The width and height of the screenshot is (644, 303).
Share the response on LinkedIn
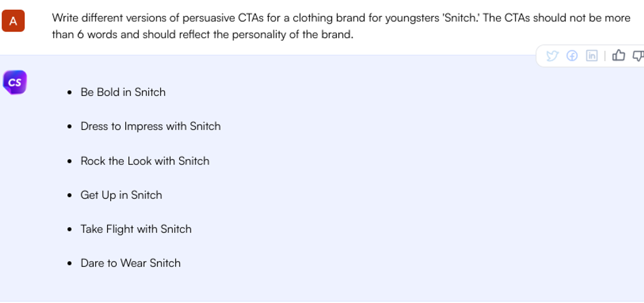pyautogui.click(x=592, y=56)
